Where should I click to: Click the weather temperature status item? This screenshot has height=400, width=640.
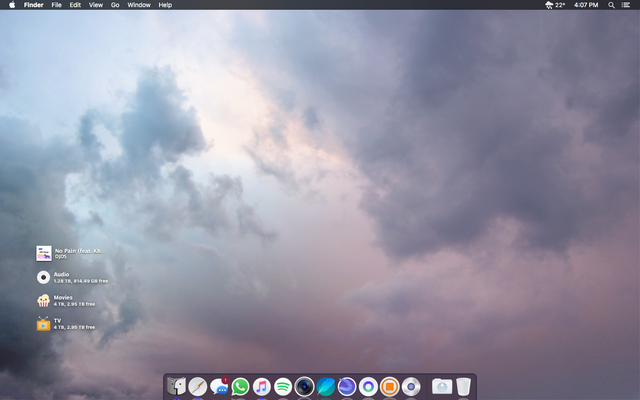(x=555, y=5)
